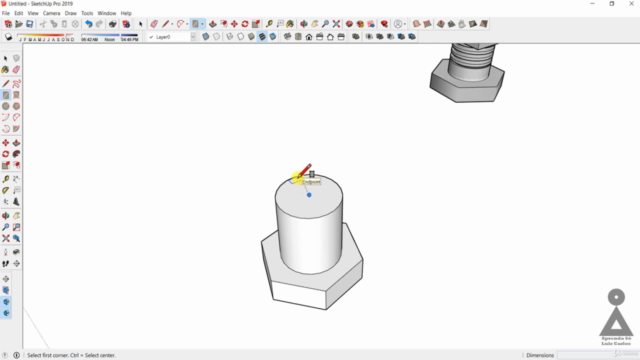Select the Push/Pull tool in the top toolbar
Screen dimensions: 640x360
pos(213,24)
